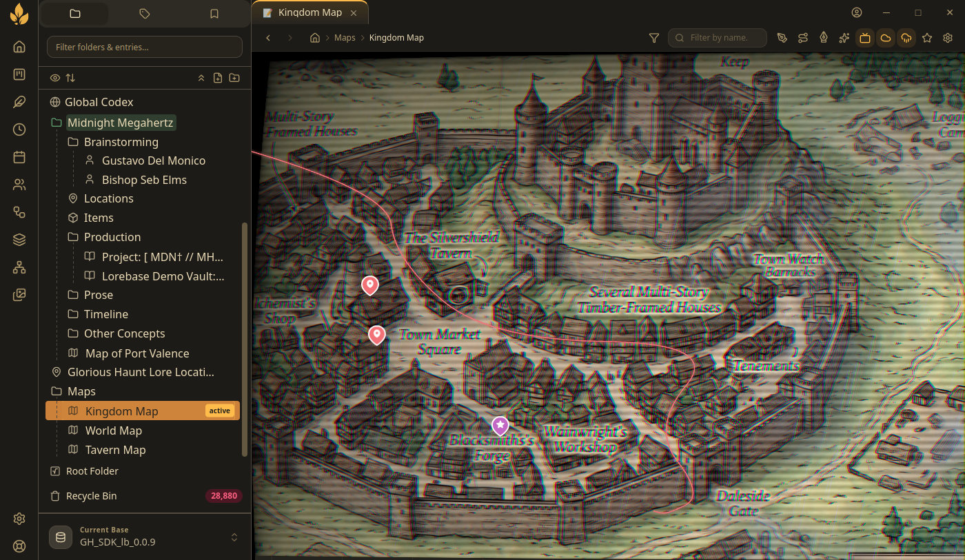Click the home icon in breadcrumb
Image resolution: width=965 pixels, height=560 pixels.
[x=315, y=38]
